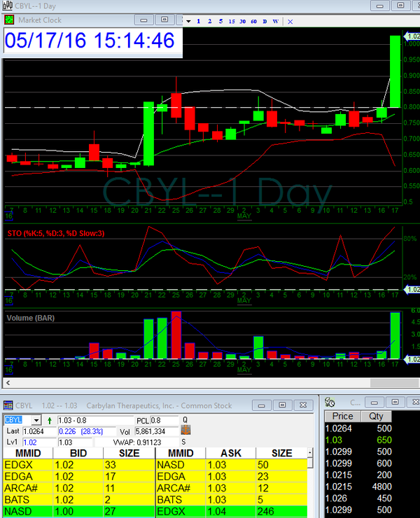420x518 pixels.
Task: Click the STO (%K:5, %D:3, %D Slow:3) label
Action: point(56,234)
